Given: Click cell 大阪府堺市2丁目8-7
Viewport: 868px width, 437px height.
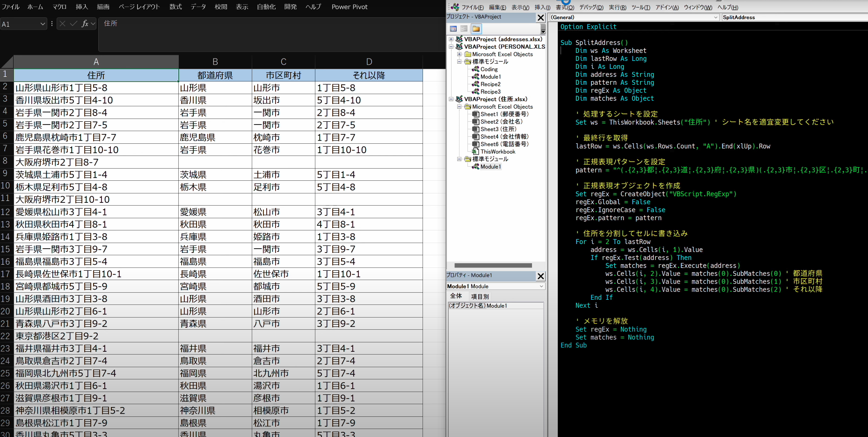Looking at the screenshot, I should 96,162.
